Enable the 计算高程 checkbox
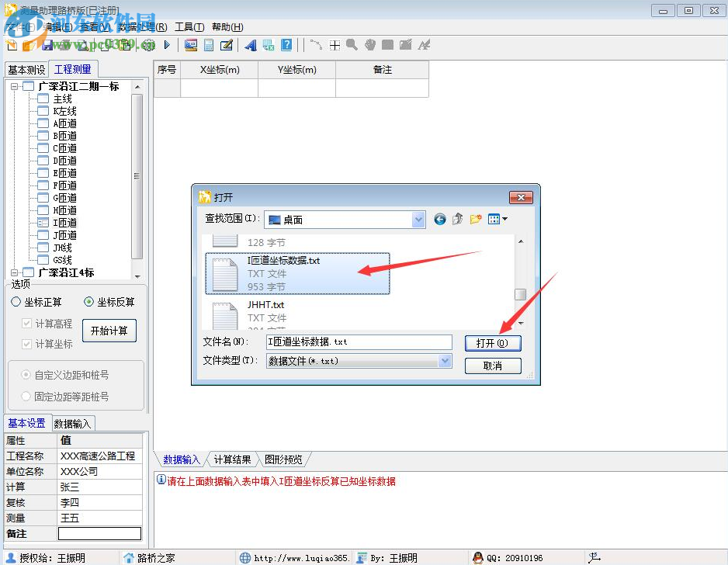The image size is (728, 565). (27, 324)
